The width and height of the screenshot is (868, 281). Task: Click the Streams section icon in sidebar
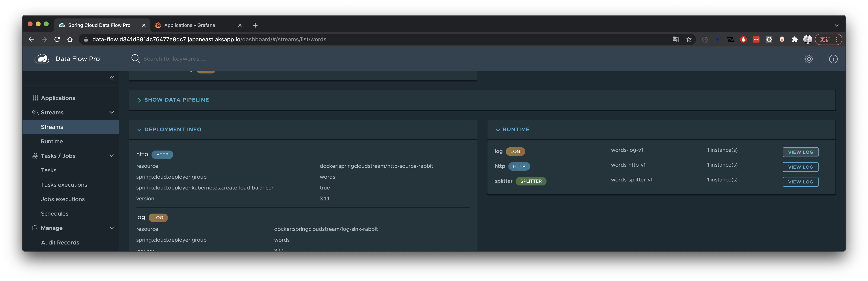(35, 112)
